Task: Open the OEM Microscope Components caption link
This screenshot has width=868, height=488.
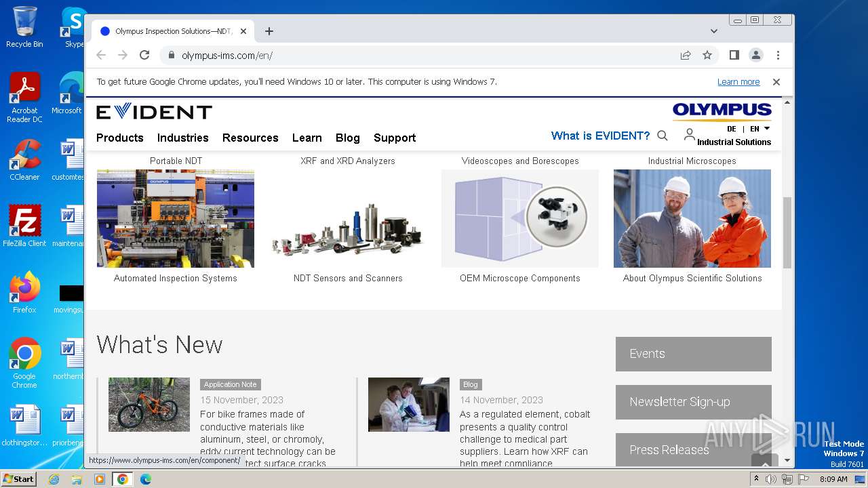Action: pos(520,278)
